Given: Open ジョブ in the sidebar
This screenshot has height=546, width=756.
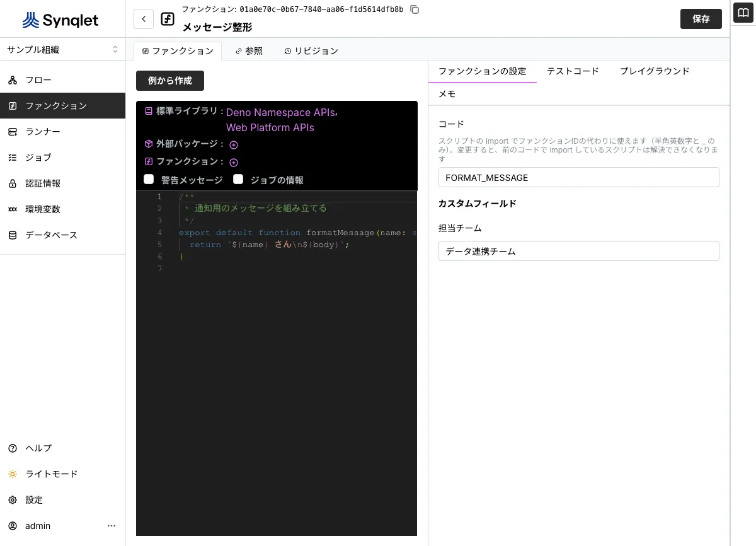Looking at the screenshot, I should [x=62, y=158].
